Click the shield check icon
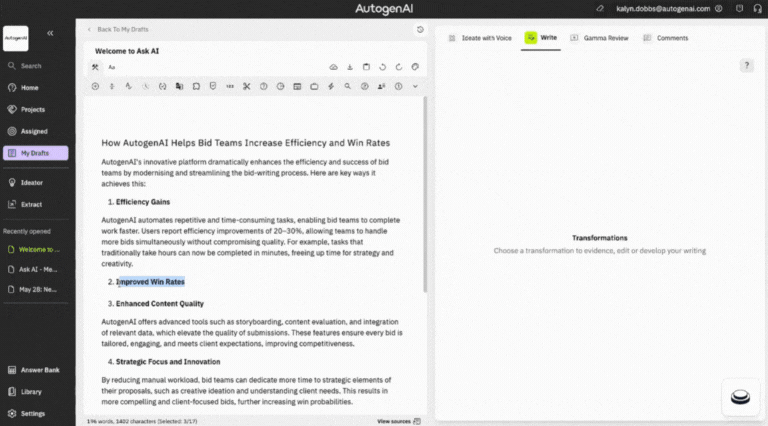 (x=213, y=86)
